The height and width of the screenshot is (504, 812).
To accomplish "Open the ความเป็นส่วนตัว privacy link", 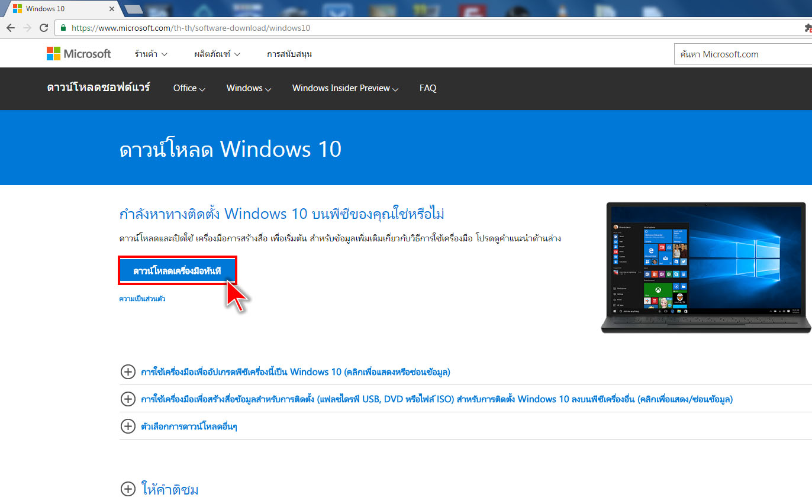I will point(142,299).
